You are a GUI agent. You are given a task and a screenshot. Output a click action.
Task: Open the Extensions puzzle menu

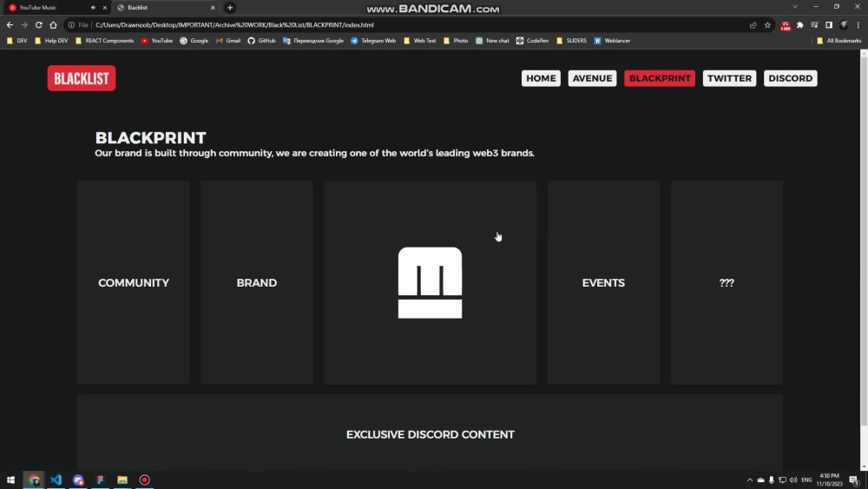click(x=800, y=25)
